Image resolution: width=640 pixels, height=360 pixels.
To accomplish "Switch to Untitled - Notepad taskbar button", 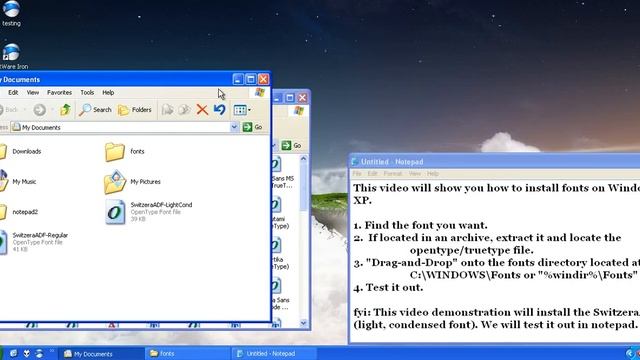I will [x=274, y=353].
